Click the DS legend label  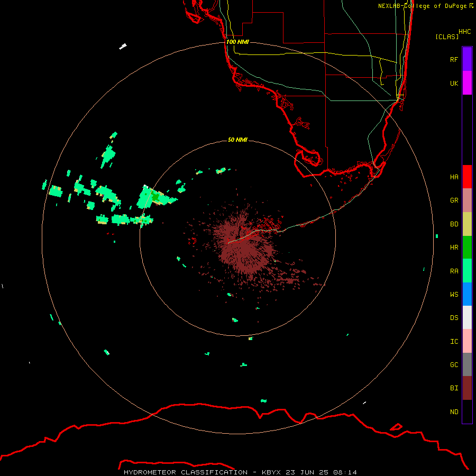pyautogui.click(x=454, y=318)
